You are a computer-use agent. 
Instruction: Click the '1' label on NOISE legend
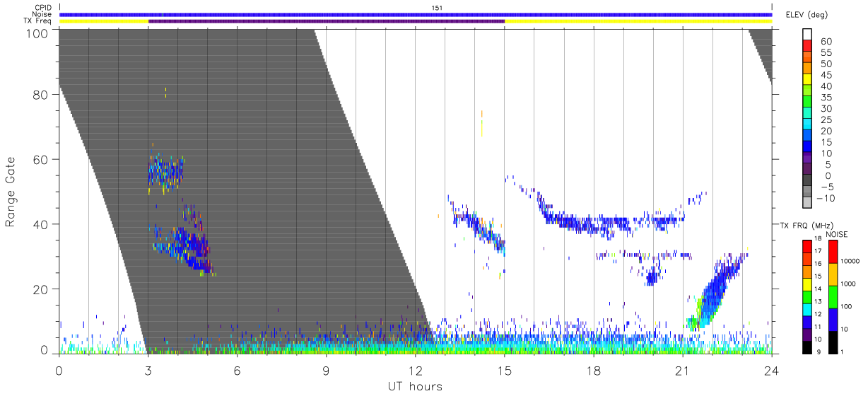pos(843,351)
